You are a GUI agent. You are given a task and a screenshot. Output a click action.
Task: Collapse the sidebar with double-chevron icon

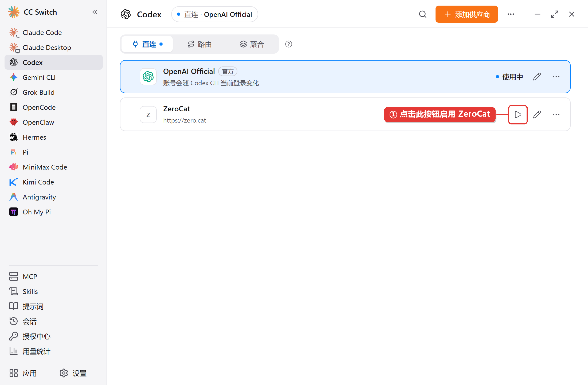click(95, 12)
